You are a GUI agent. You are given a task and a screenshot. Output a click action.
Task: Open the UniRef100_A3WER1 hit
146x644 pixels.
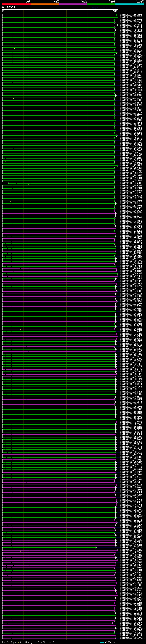[x=131, y=595]
